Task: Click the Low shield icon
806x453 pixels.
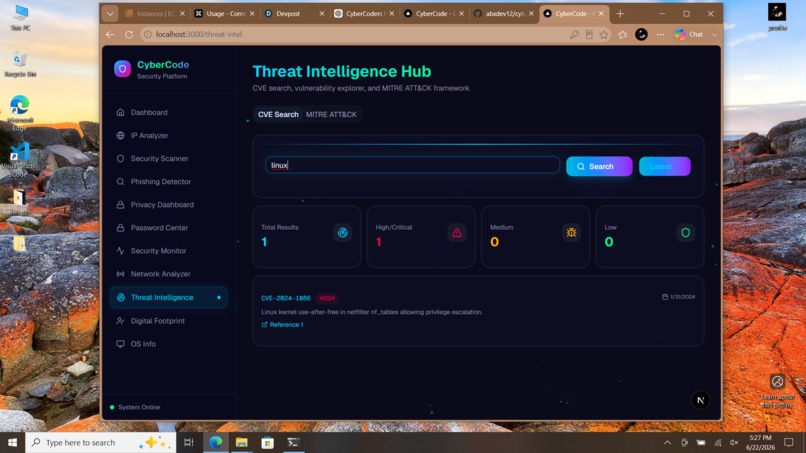Action: click(685, 233)
